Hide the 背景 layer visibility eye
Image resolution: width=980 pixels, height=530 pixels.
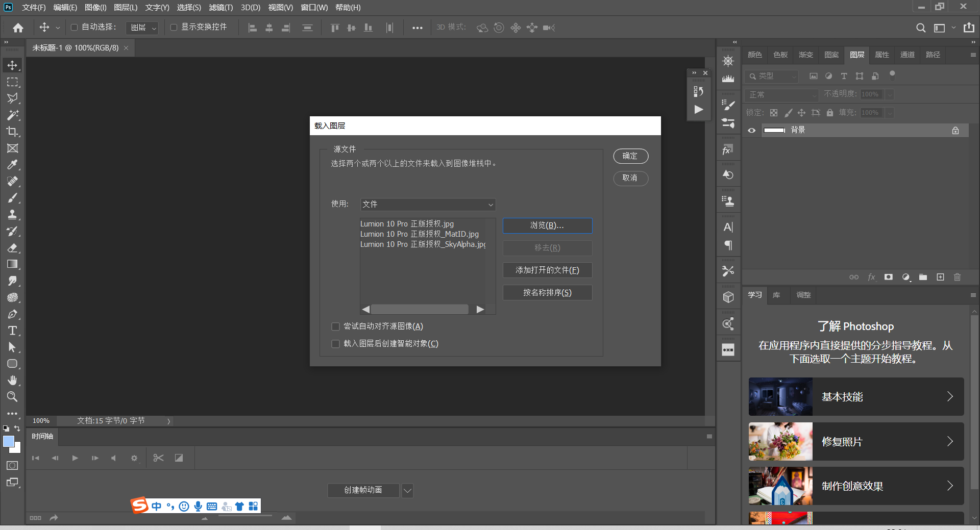tap(751, 131)
